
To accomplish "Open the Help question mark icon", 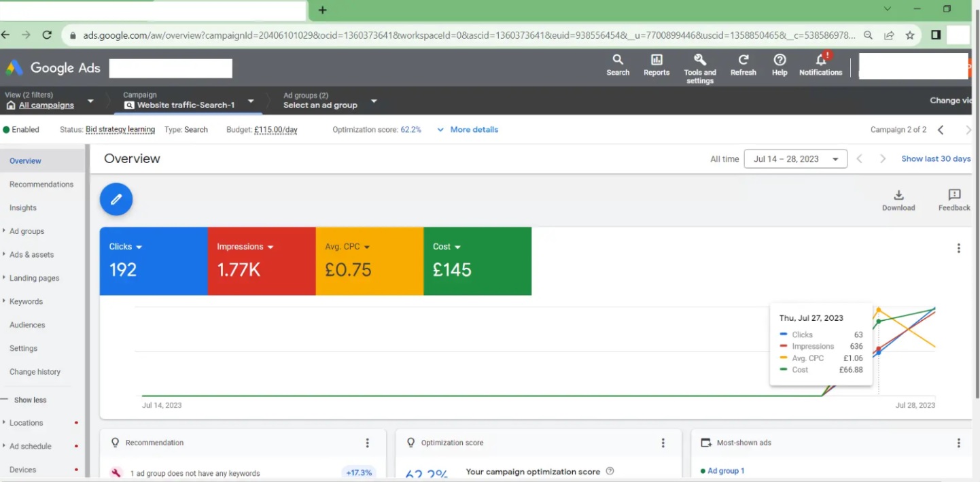I will 780,65.
